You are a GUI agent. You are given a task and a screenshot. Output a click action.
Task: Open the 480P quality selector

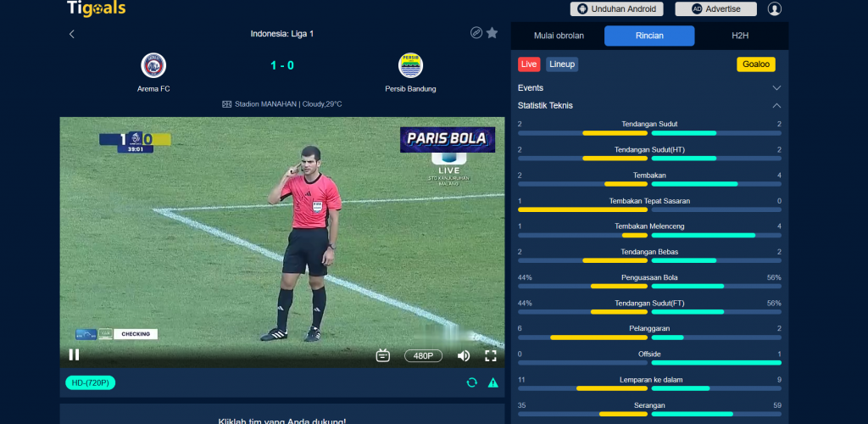click(423, 355)
